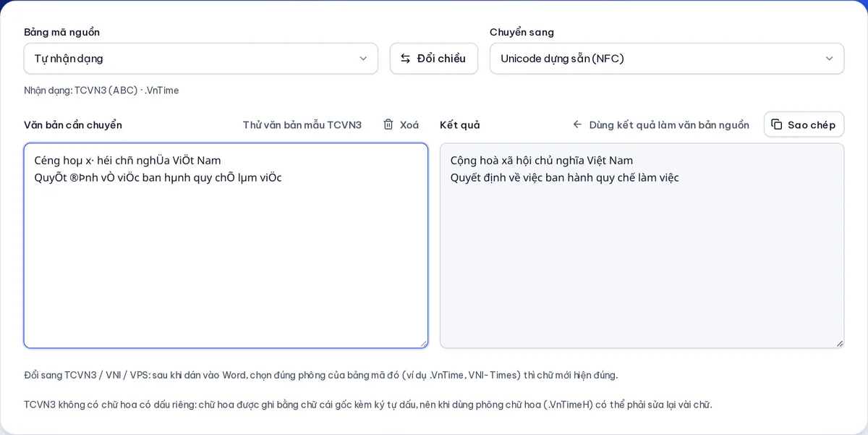
Task: Click the resize handle of the result text area
Action: (x=839, y=343)
